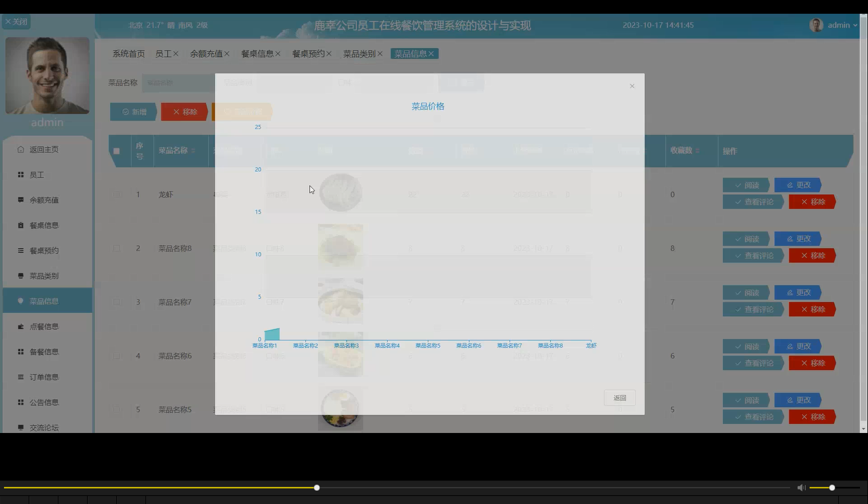Sort table by 收藏数 column sort icon

[x=697, y=151]
